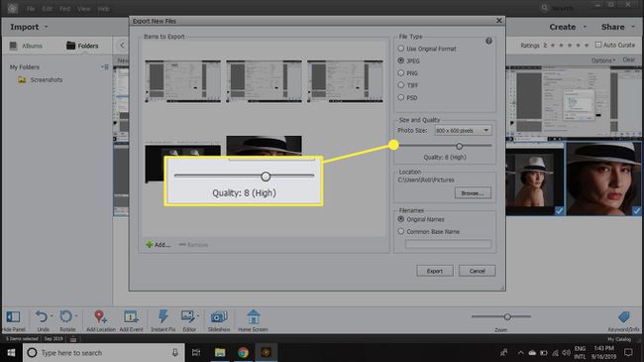Image resolution: width=644 pixels, height=362 pixels.
Task: Switch to the Folders tab
Action: click(82, 46)
